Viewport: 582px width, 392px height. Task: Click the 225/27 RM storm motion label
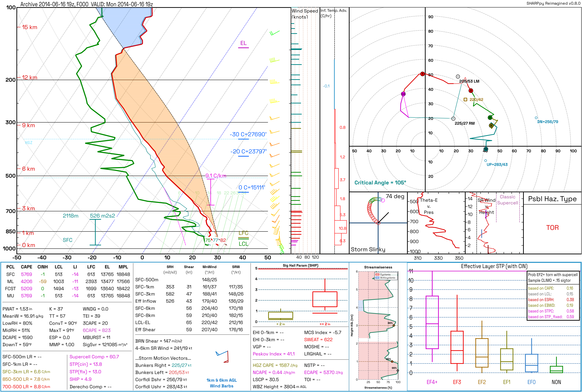click(465, 123)
